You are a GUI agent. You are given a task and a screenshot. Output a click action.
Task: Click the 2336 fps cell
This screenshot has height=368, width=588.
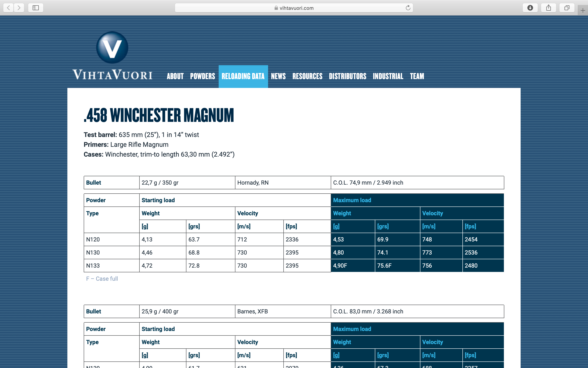(x=307, y=239)
